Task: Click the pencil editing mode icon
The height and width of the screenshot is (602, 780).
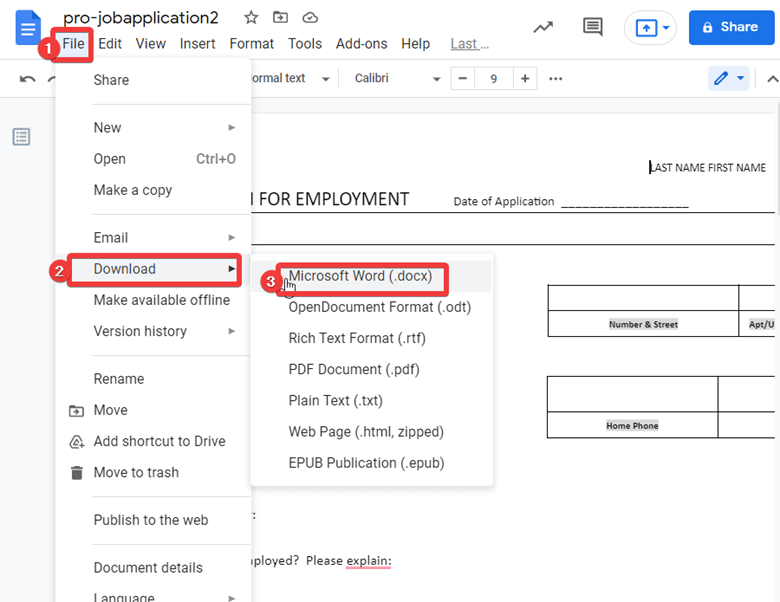Action: pos(721,78)
